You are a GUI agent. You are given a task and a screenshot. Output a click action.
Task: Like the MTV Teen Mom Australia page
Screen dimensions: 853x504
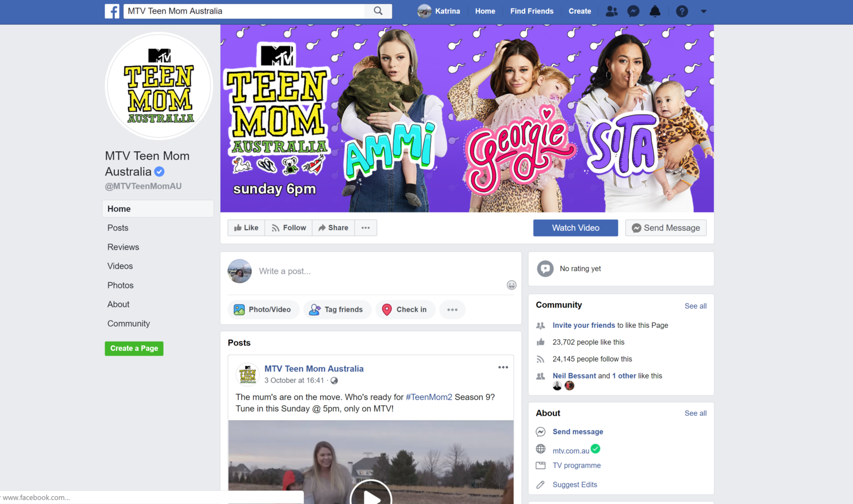tap(246, 228)
